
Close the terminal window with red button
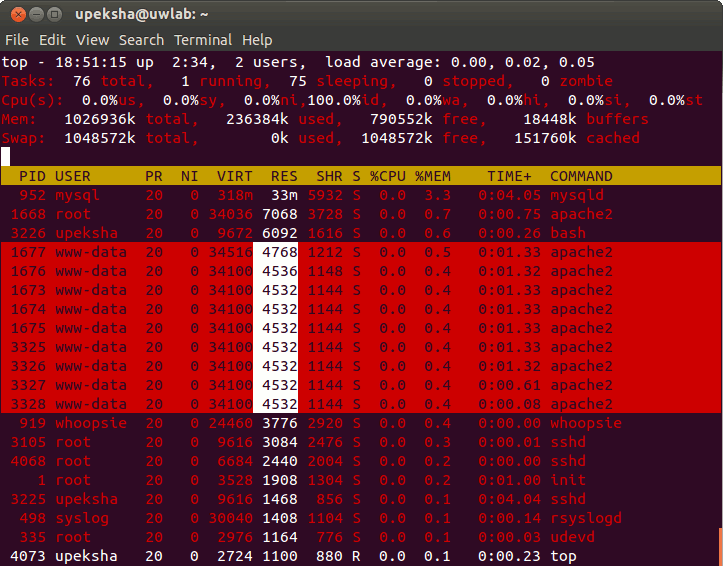[18, 14]
